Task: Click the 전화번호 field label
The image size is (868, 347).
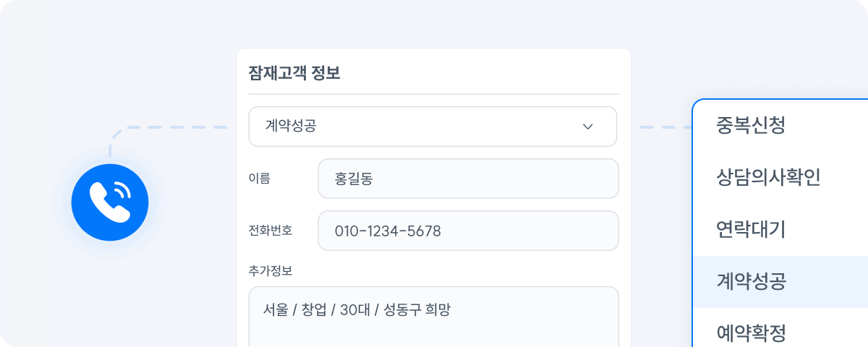Action: (271, 231)
